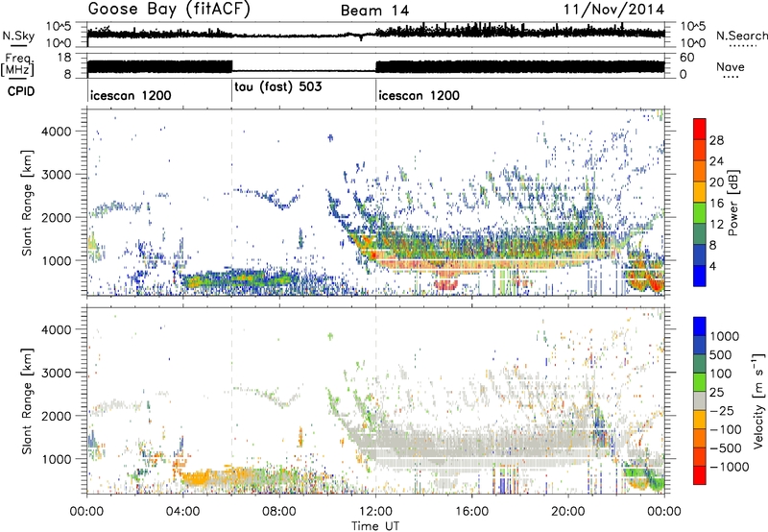Click 'tau (fast) 503' CPID text

point(278,86)
